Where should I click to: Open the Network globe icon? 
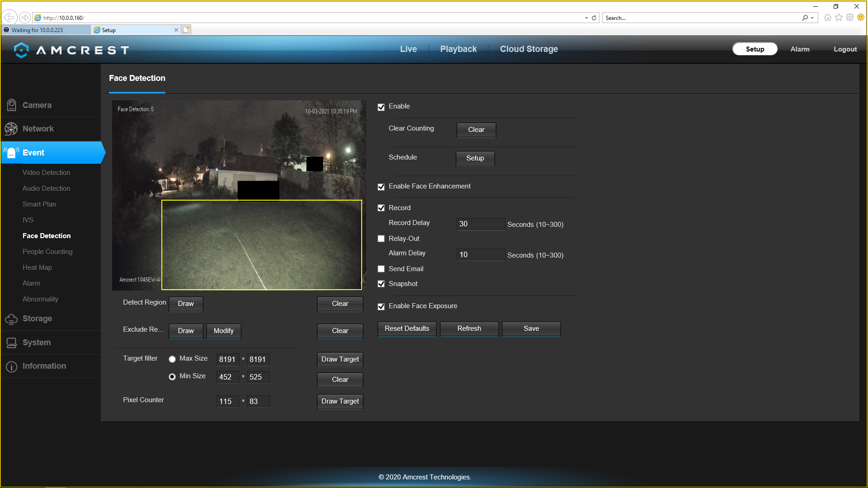point(11,129)
